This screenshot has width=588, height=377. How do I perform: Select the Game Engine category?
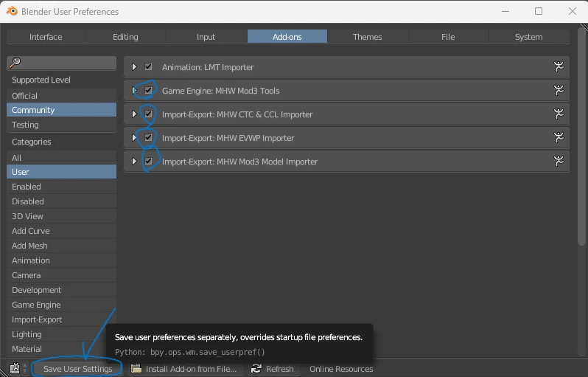[61, 305]
